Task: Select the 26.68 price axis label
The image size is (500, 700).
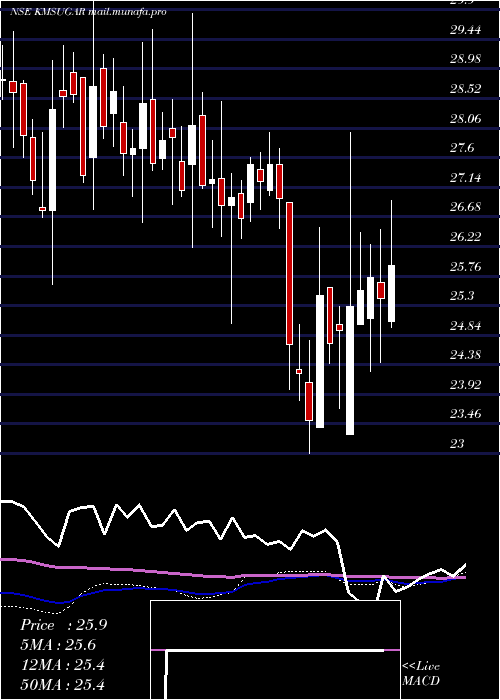Action: click(x=466, y=207)
